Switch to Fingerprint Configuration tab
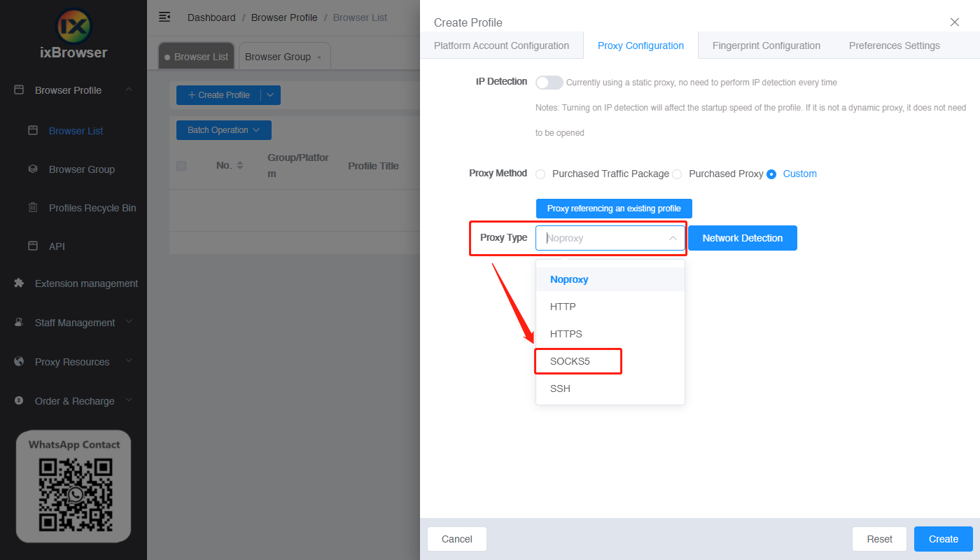 click(x=766, y=45)
